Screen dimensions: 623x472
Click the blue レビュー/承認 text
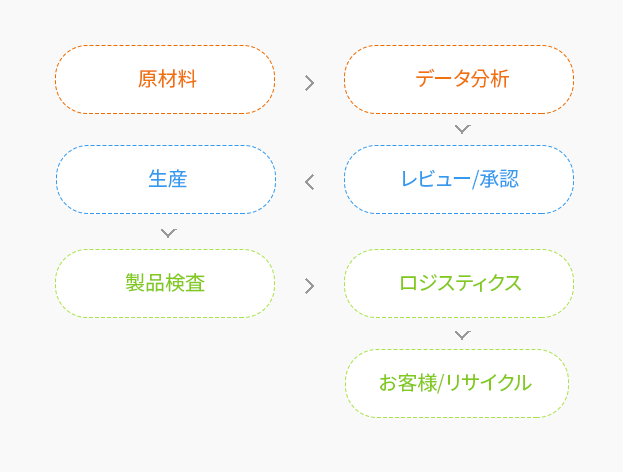pyautogui.click(x=460, y=179)
